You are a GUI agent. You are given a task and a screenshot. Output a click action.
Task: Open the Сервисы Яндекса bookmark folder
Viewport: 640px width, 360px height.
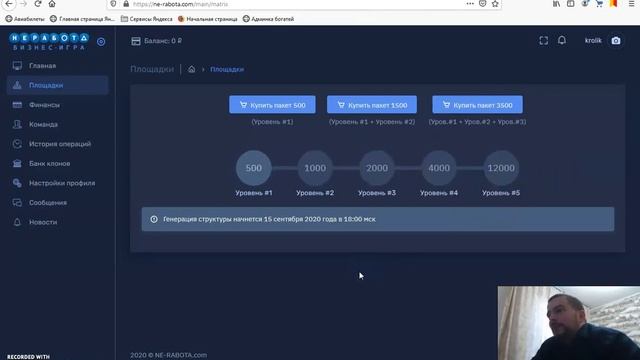click(147, 19)
